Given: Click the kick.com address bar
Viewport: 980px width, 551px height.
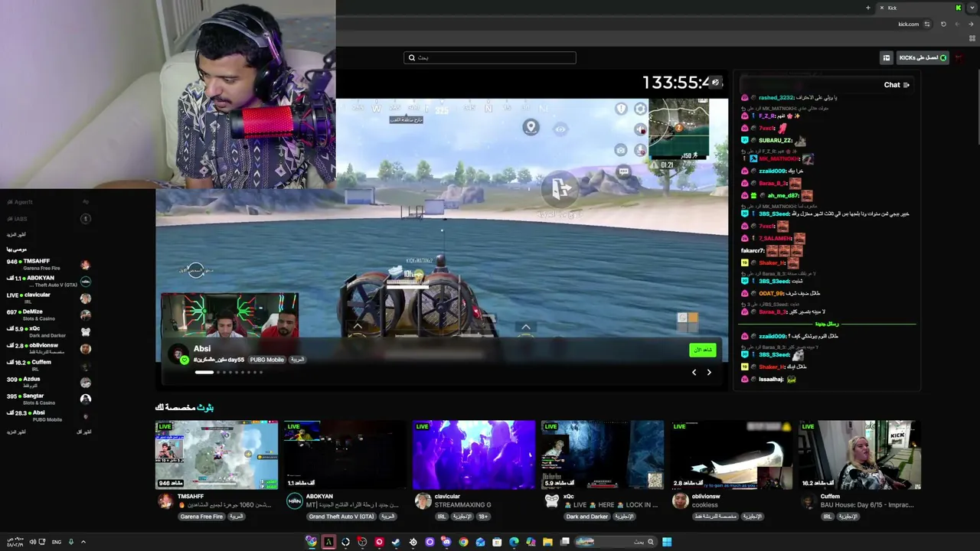Looking at the screenshot, I should [x=635, y=24].
